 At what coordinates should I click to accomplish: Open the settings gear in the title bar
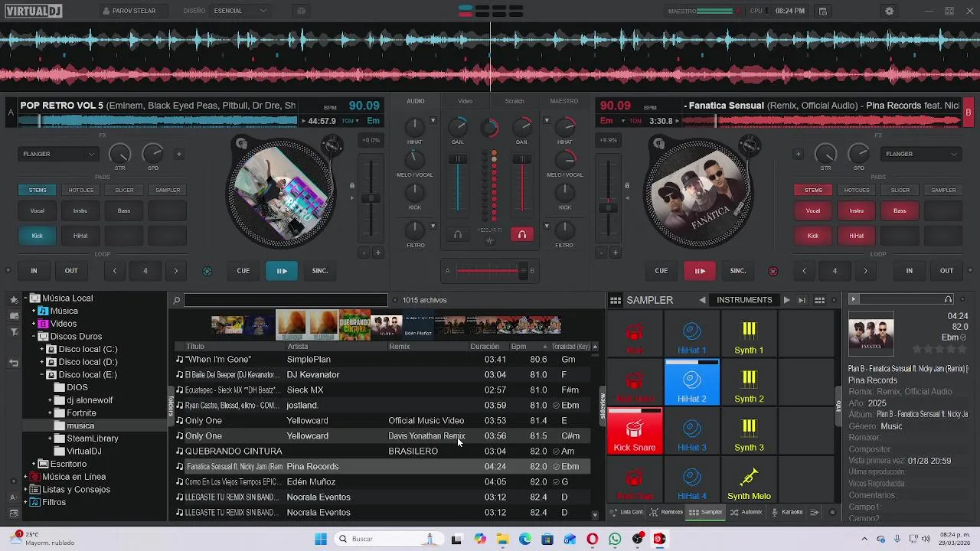(889, 11)
